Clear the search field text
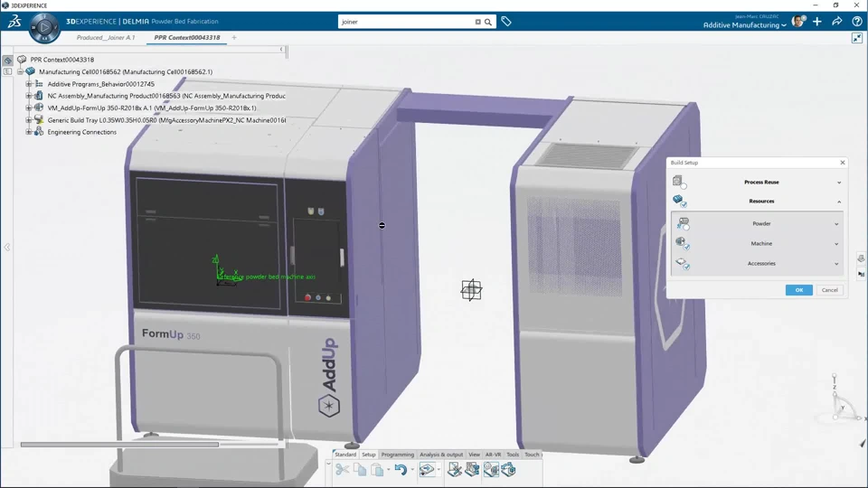This screenshot has width=868, height=488. pyautogui.click(x=477, y=22)
